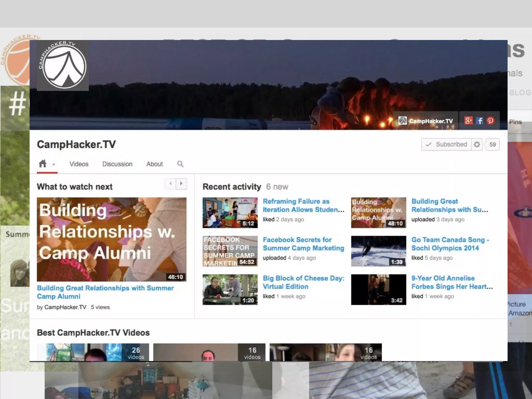This screenshot has height=399, width=532.
Task: Click the Home house icon tab
Action: 43,164
